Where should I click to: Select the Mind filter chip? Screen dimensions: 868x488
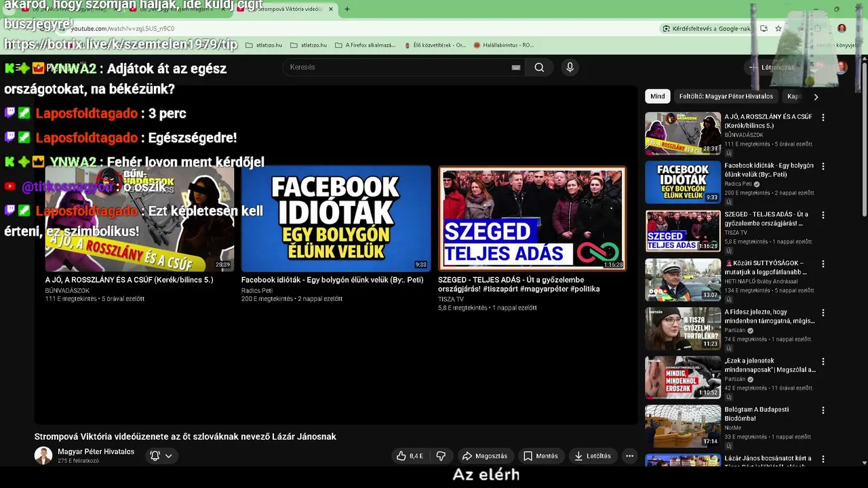(x=658, y=96)
